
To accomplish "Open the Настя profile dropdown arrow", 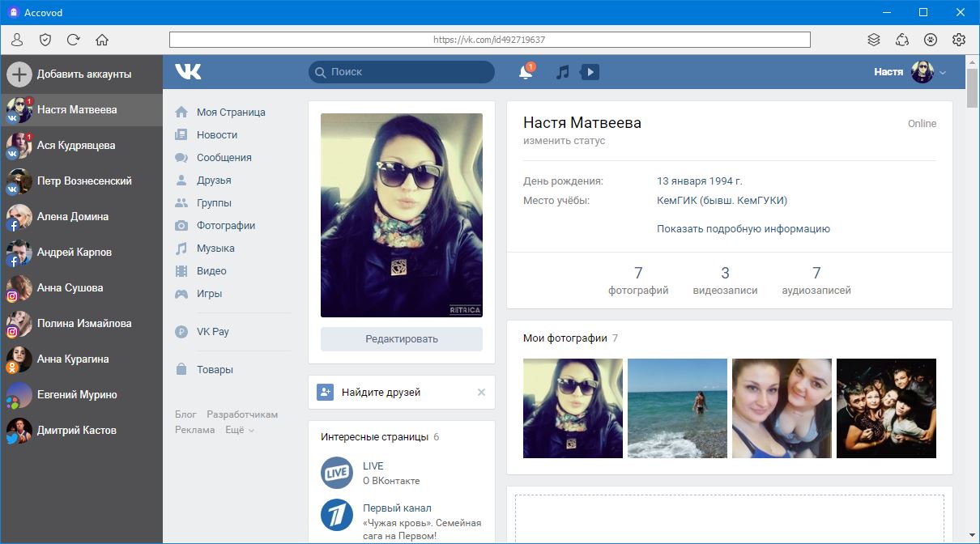I will pyautogui.click(x=943, y=73).
